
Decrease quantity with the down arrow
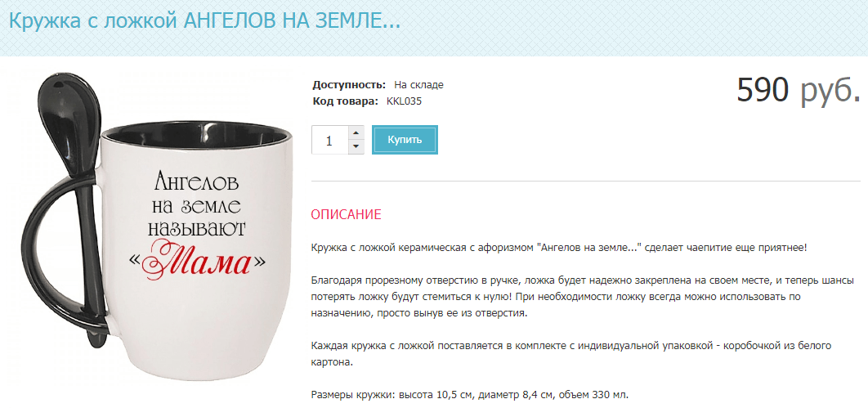click(x=356, y=146)
